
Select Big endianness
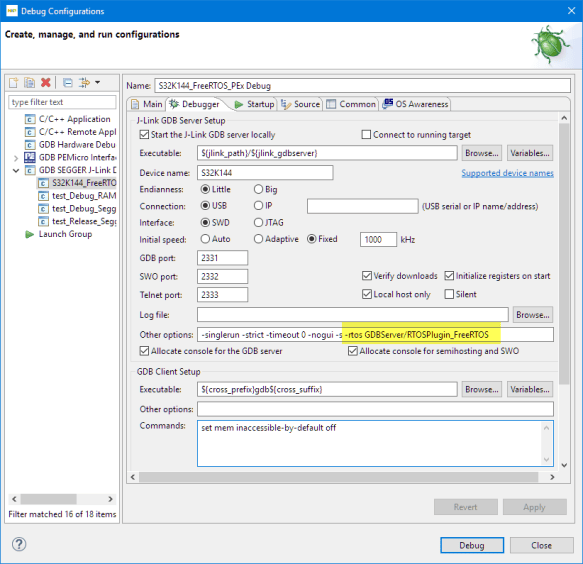point(258,189)
